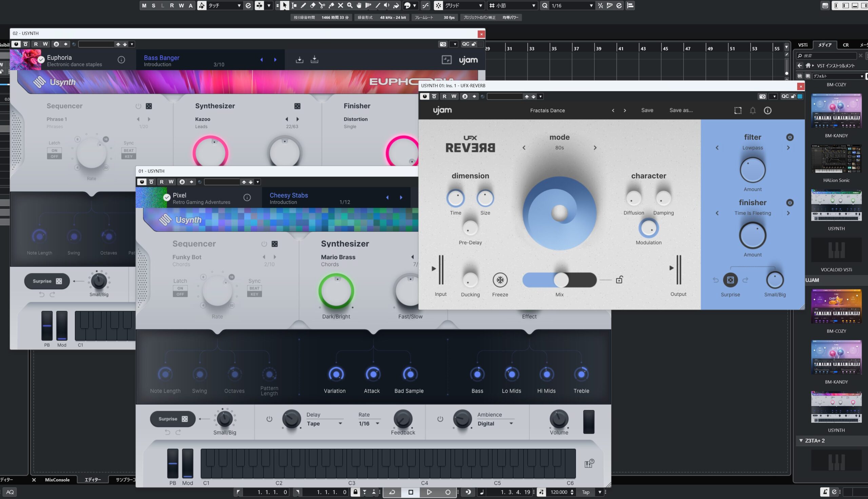Randomize Synthesizer section with dice icon in Euphoria
The image size is (868, 499).
click(x=297, y=106)
